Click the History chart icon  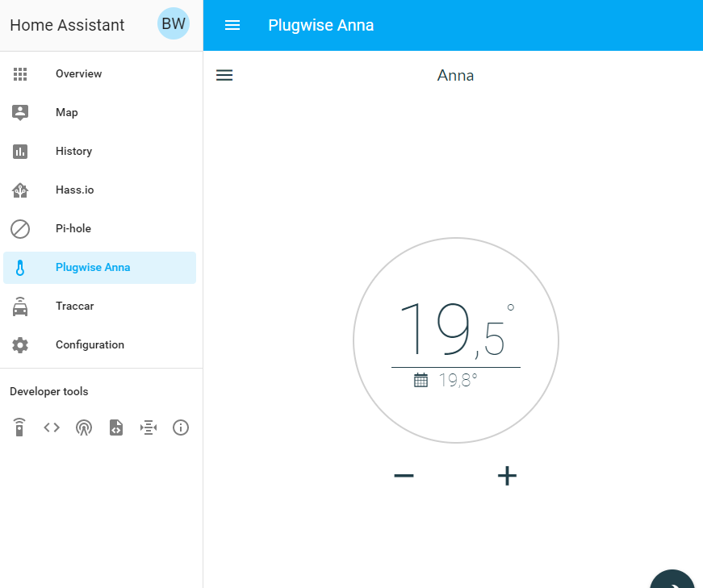(x=20, y=152)
